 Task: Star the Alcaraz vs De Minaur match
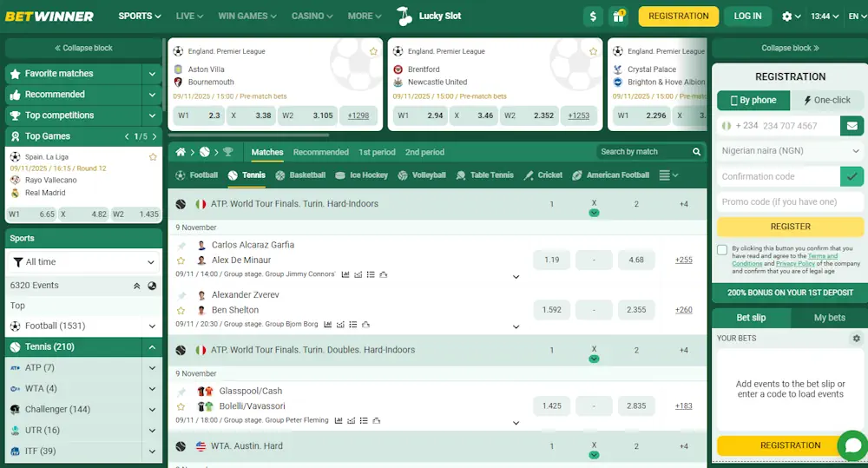pyautogui.click(x=181, y=260)
